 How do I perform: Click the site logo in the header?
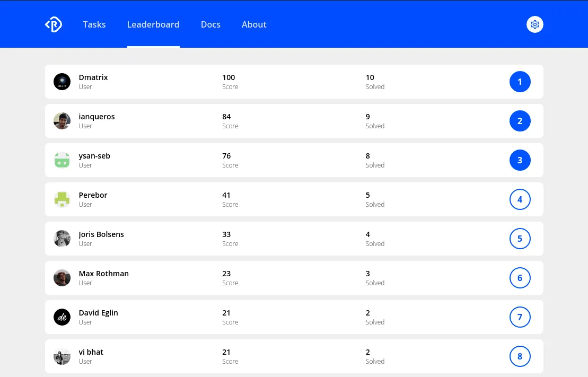(54, 24)
